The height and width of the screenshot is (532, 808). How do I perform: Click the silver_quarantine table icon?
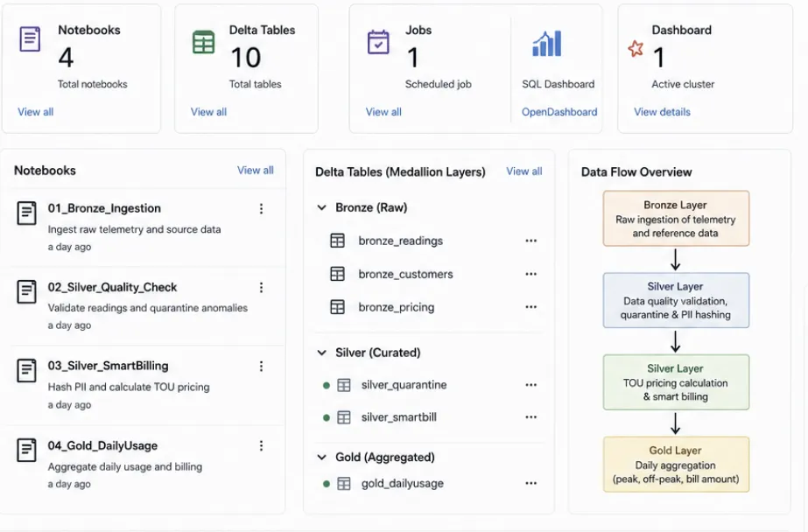(x=344, y=385)
